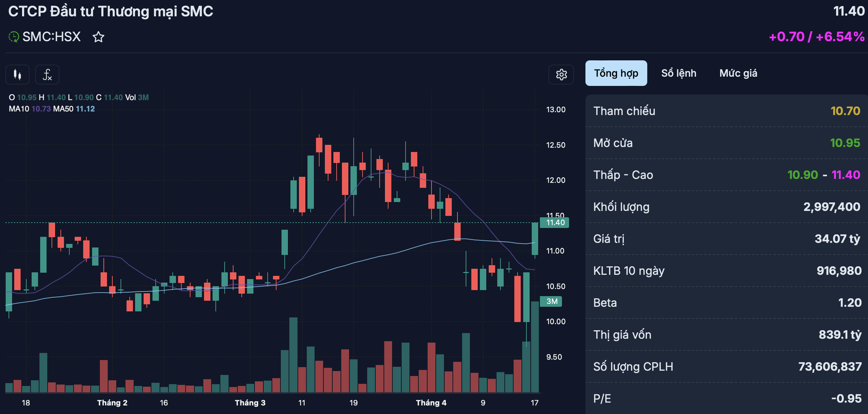This screenshot has width=868, height=414.
Task: Click the 3M volume label on axis
Action: 552,301
